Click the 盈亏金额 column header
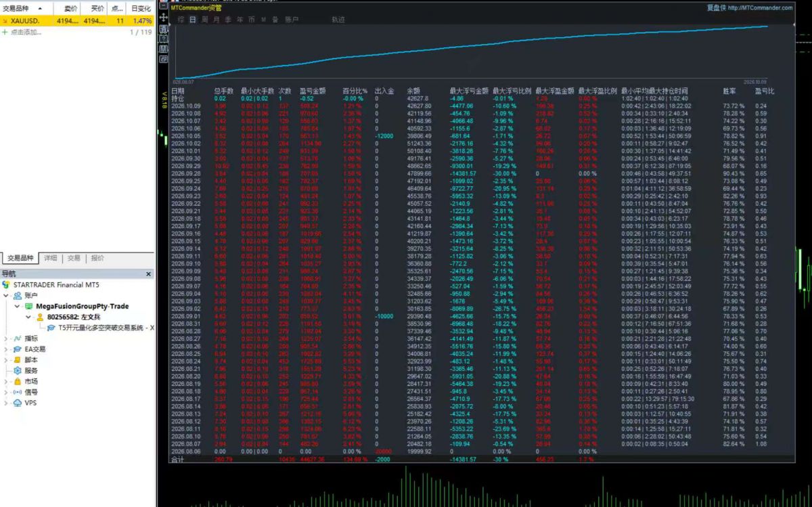 (313, 91)
